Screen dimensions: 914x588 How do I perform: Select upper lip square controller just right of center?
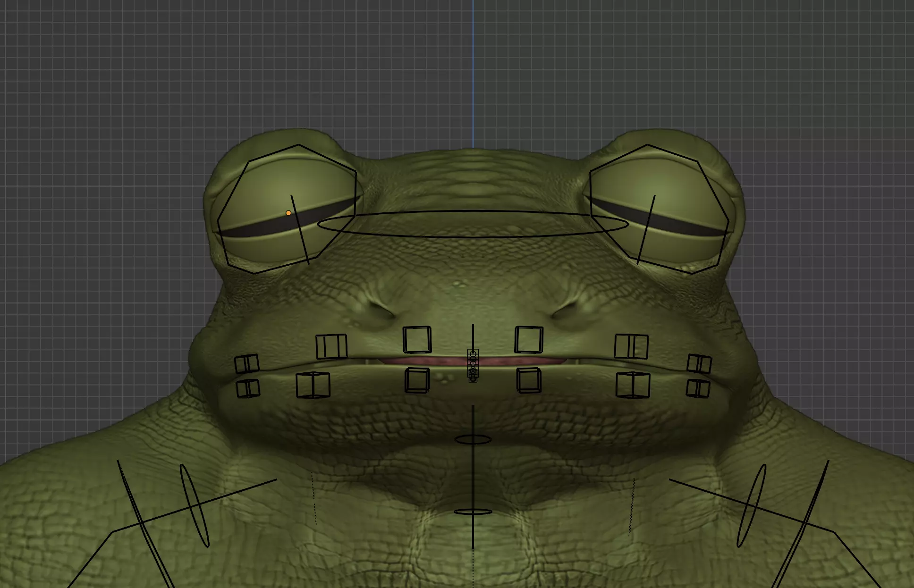tap(529, 339)
